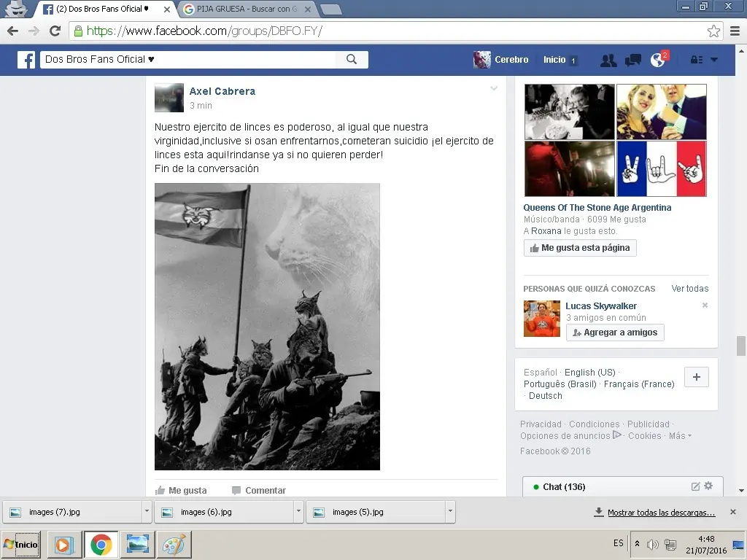Click Agregar a amigos button
The width and height of the screenshot is (747, 560).
tap(615, 332)
